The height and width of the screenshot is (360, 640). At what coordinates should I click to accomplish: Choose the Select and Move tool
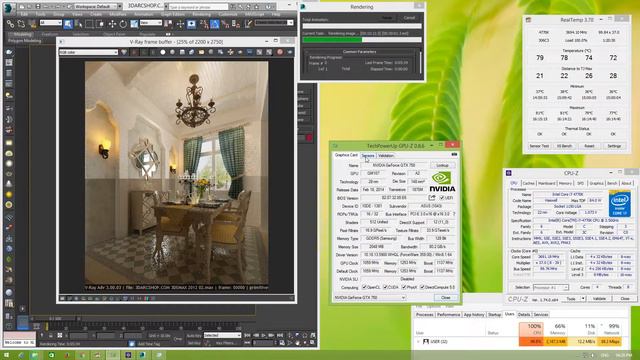point(112,24)
